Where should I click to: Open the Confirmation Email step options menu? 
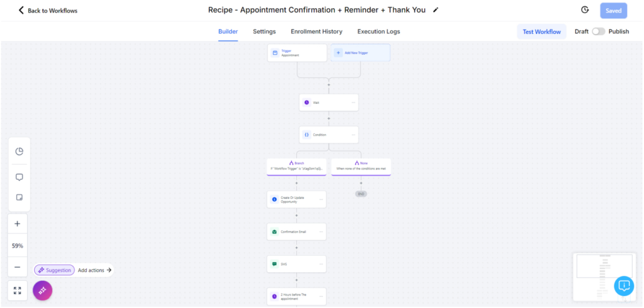click(321, 232)
